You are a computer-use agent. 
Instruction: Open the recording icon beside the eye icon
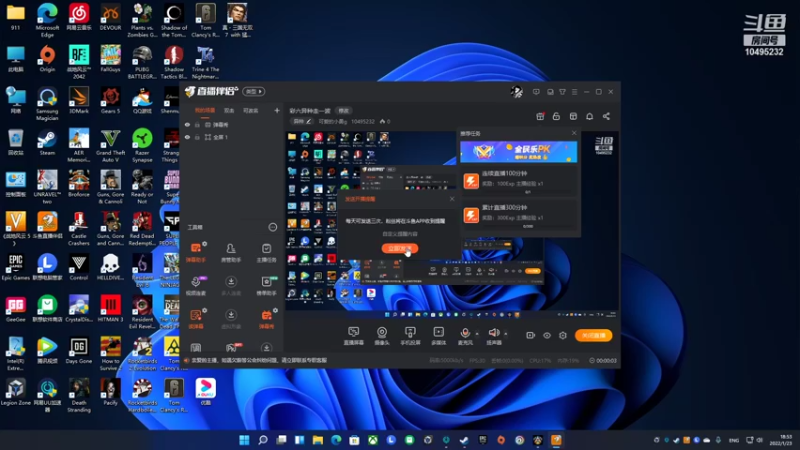tap(531, 335)
